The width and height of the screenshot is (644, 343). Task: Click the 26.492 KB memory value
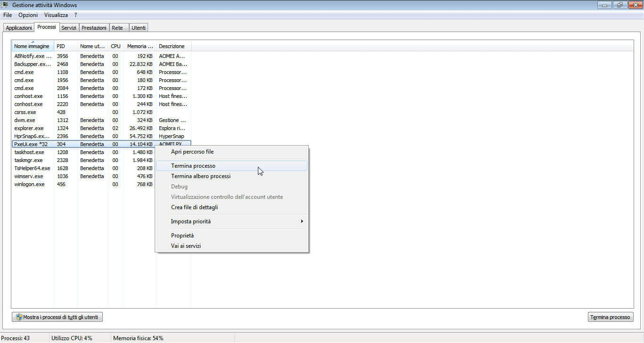[141, 128]
